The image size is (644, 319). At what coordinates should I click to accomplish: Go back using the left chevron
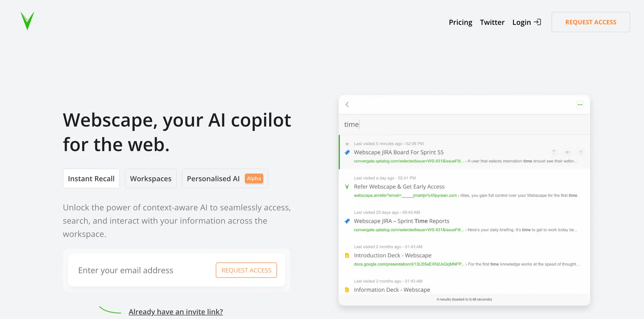tap(347, 104)
